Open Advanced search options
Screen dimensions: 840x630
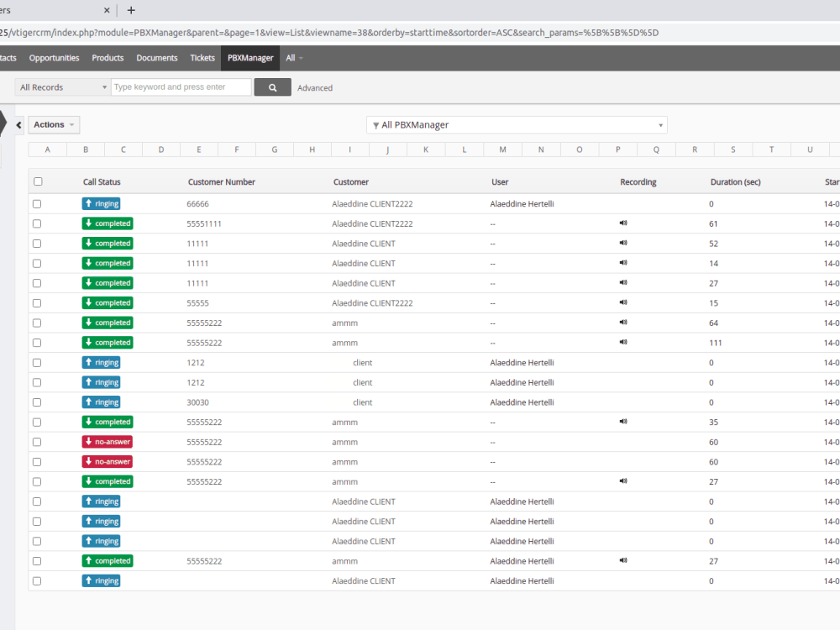coord(315,87)
